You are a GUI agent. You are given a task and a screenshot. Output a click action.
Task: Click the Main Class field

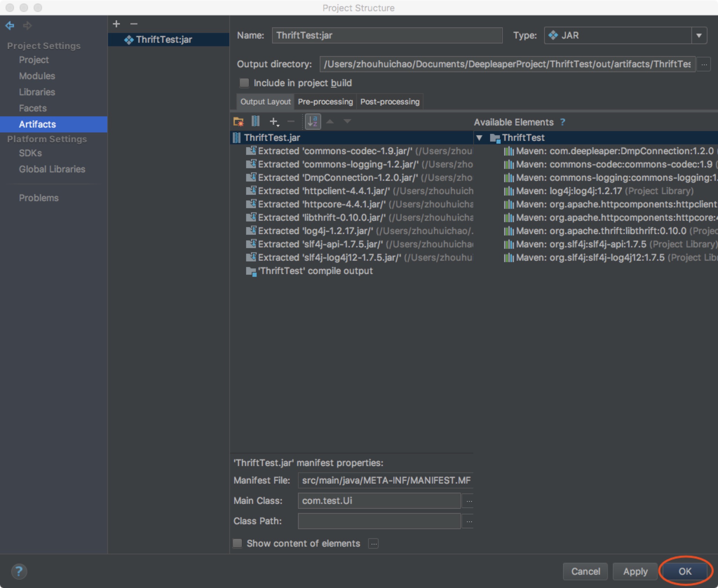click(379, 501)
